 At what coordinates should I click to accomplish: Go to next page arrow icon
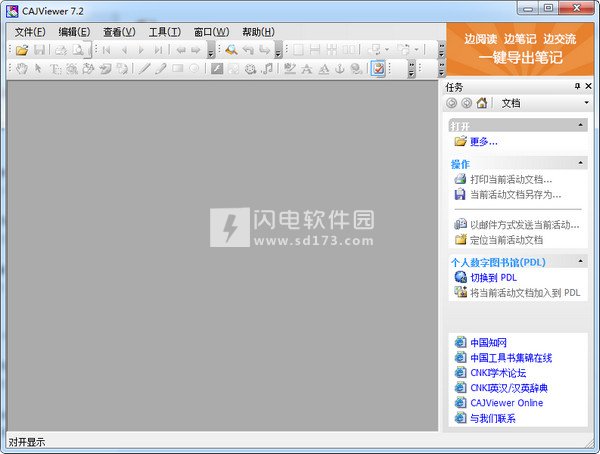coord(141,50)
